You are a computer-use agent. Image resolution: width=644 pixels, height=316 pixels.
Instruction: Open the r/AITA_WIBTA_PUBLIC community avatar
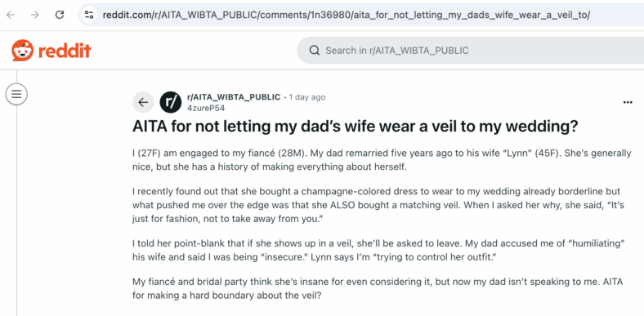[171, 102]
